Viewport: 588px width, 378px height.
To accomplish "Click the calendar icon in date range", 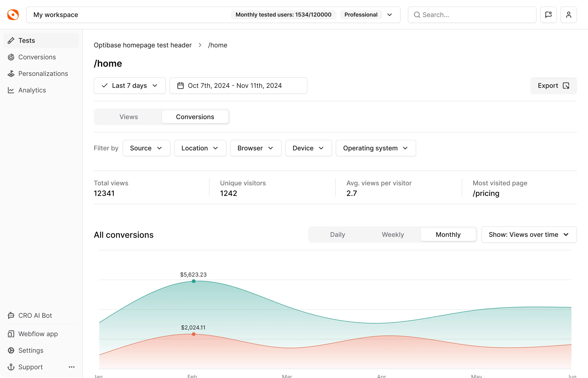I will tap(181, 86).
